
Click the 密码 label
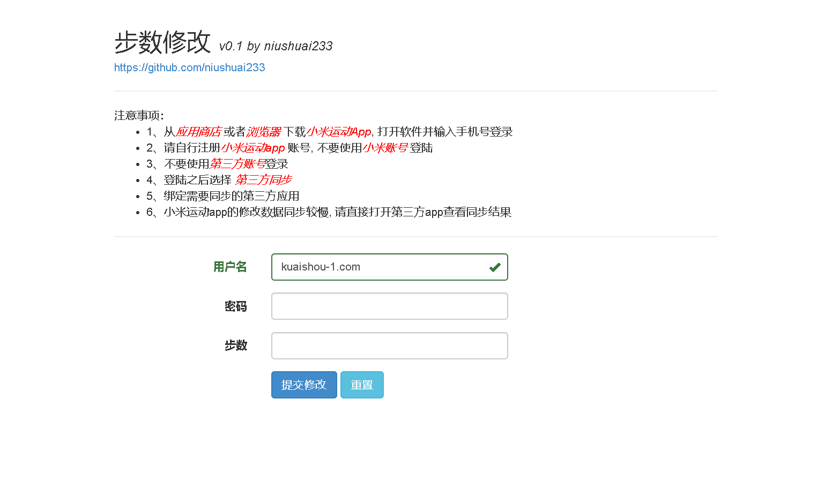click(x=236, y=306)
